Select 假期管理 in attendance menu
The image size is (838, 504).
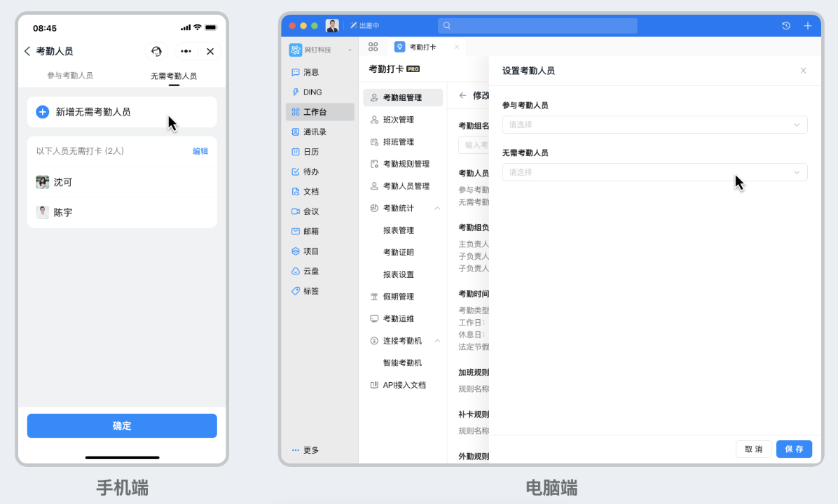[402, 296]
